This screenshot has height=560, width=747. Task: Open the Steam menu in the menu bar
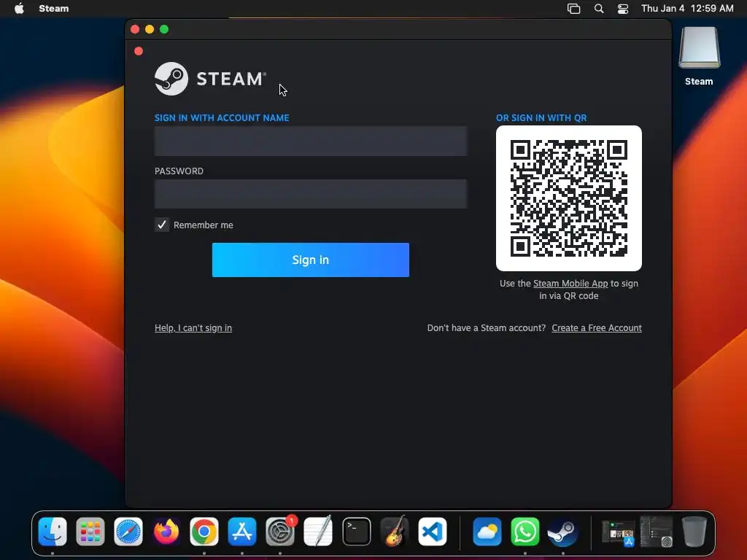[x=54, y=8]
